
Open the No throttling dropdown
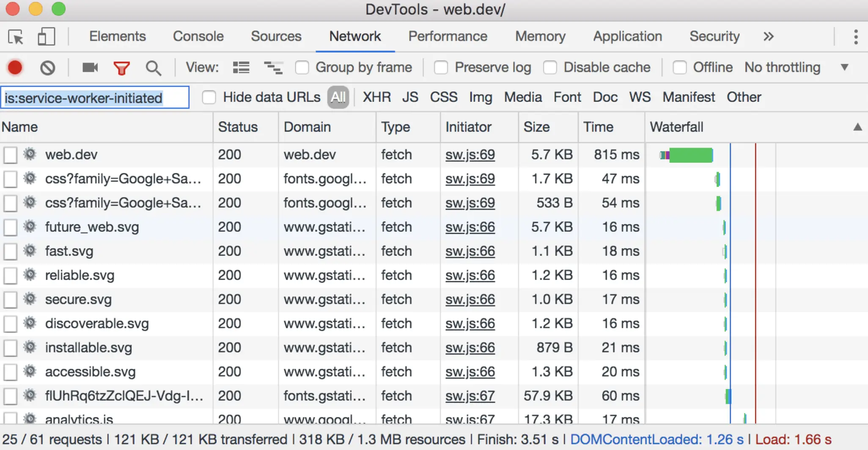[796, 68]
